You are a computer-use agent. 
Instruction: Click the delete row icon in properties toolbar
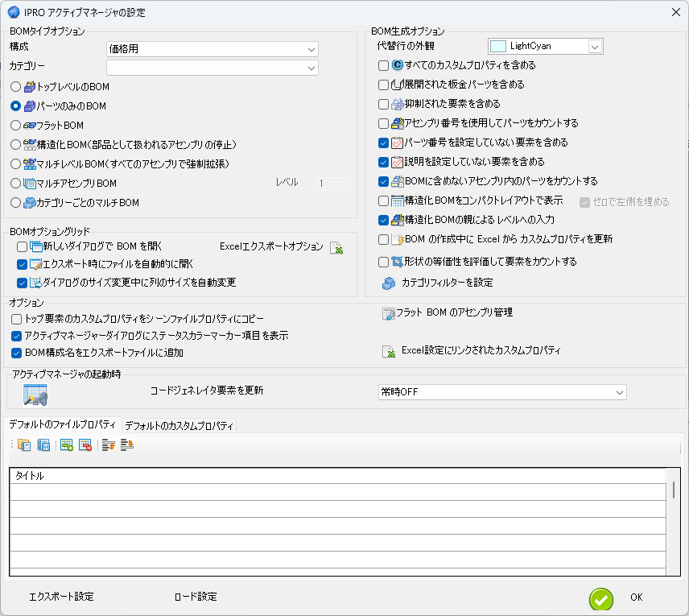tap(85, 445)
